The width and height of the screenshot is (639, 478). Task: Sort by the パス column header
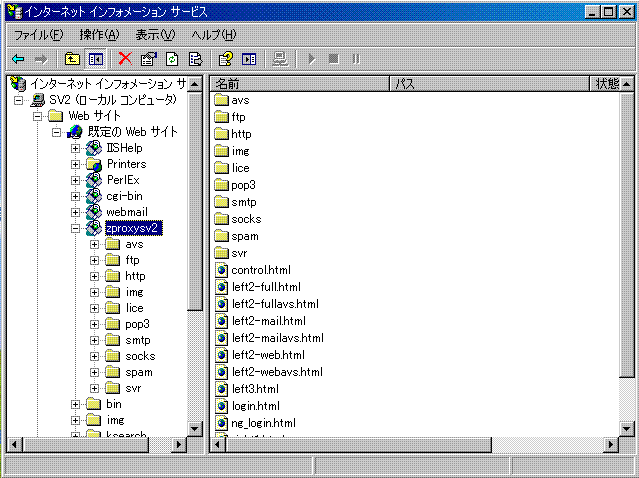(489, 84)
